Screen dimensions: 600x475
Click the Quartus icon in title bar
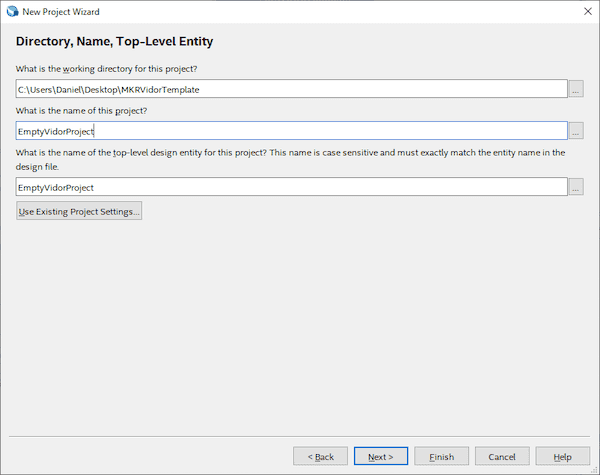(11, 10)
